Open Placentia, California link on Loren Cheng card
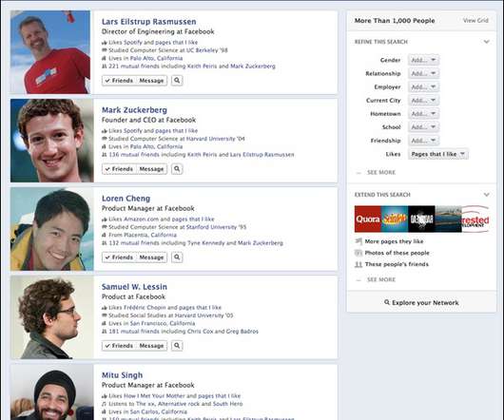 pyautogui.click(x=148, y=235)
